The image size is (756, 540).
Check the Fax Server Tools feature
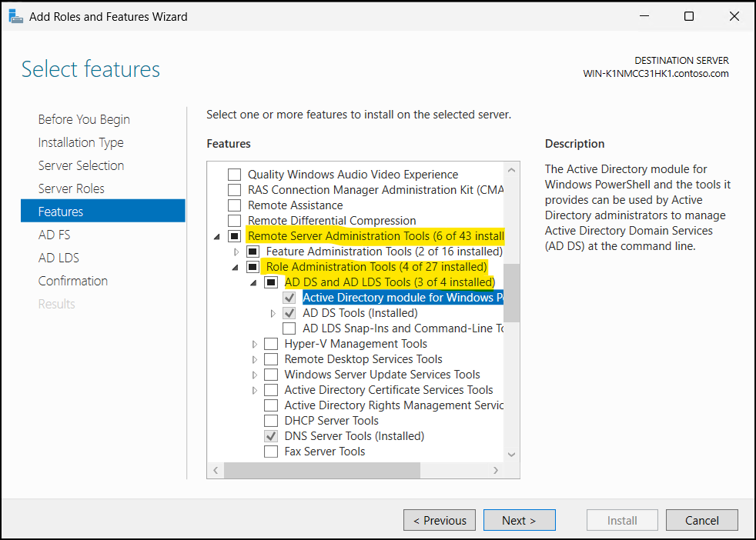270,451
